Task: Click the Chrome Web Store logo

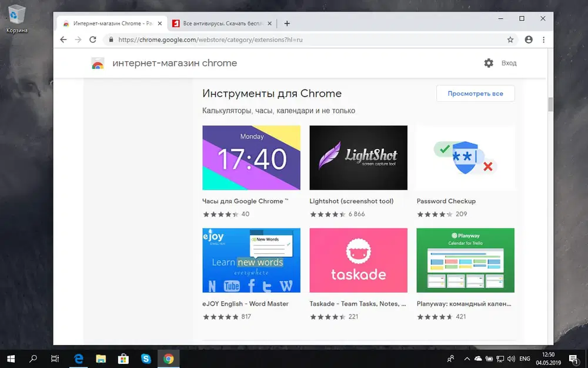Action: tap(96, 63)
